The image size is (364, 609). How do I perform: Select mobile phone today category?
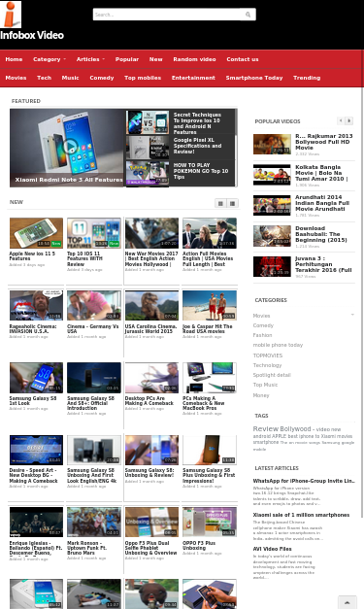(278, 345)
